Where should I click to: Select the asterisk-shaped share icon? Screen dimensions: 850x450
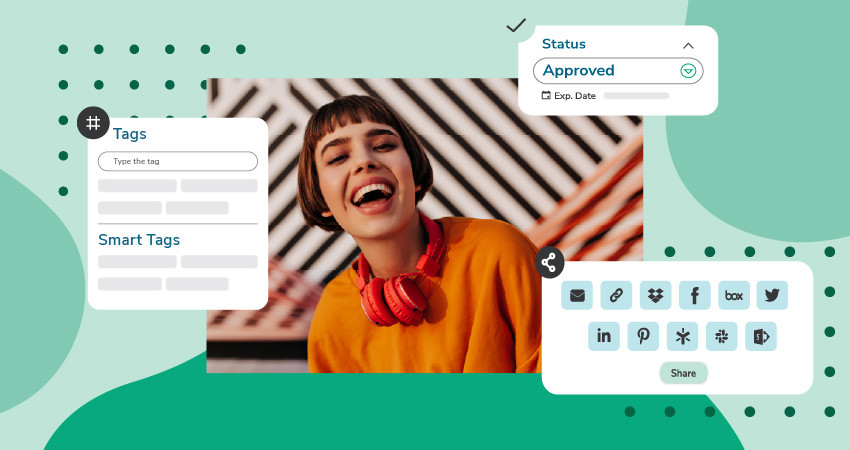click(x=682, y=336)
